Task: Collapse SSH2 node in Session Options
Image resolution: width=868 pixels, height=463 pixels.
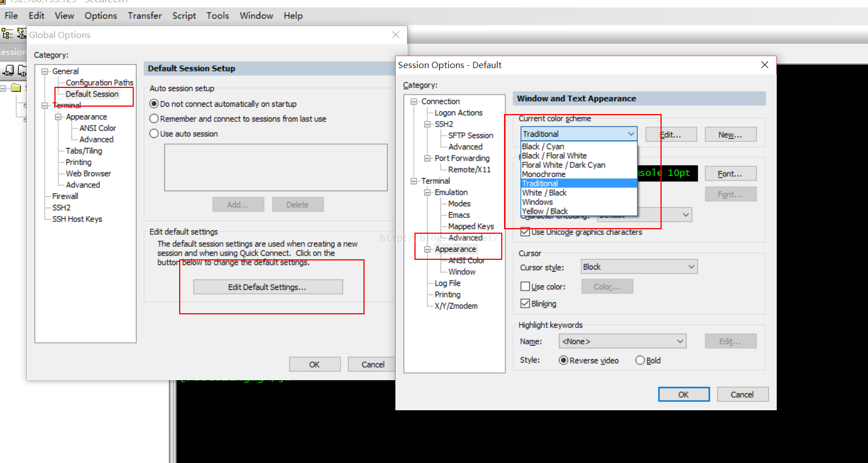Action: 427,124
